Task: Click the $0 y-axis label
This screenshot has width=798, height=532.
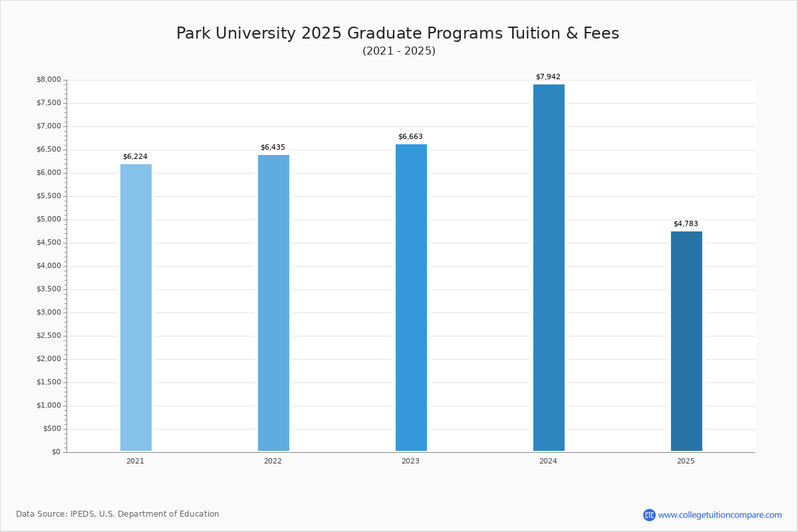Action: [56, 452]
